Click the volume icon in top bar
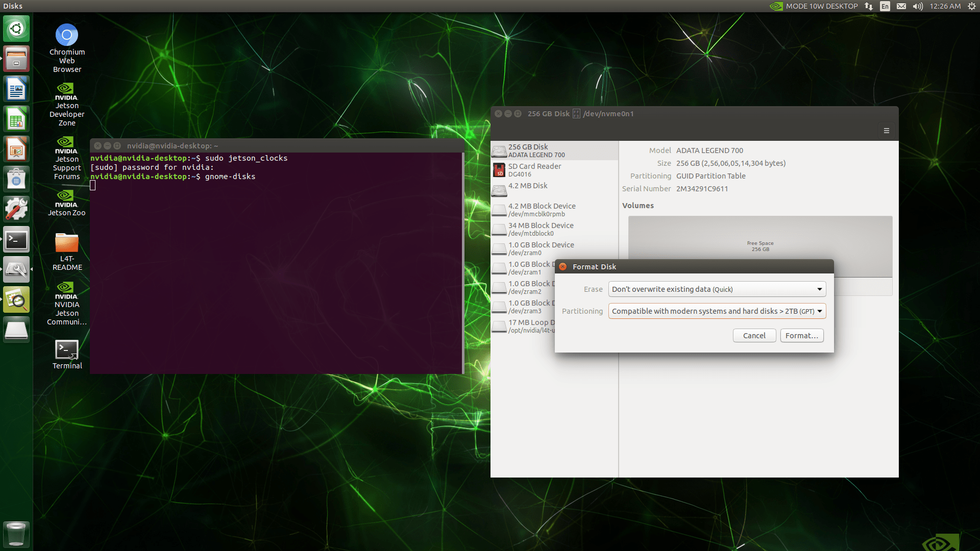The width and height of the screenshot is (980, 551). (918, 6)
